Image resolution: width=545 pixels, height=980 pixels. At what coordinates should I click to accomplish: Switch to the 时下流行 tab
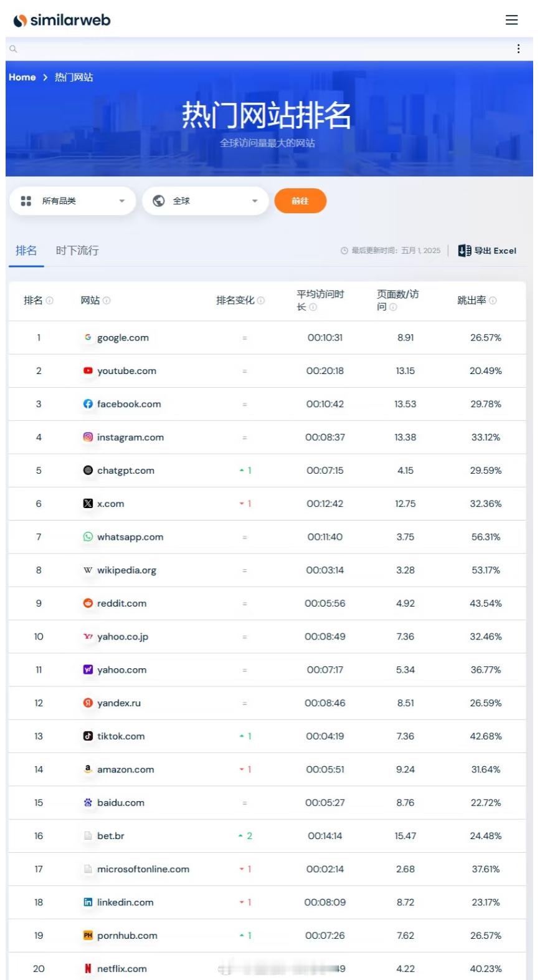tap(77, 251)
